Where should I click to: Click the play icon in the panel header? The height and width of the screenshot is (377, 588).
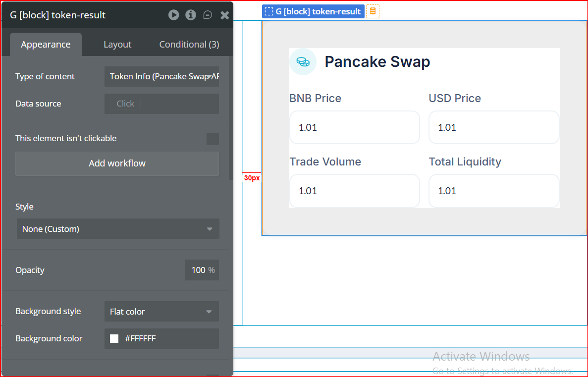(x=173, y=15)
